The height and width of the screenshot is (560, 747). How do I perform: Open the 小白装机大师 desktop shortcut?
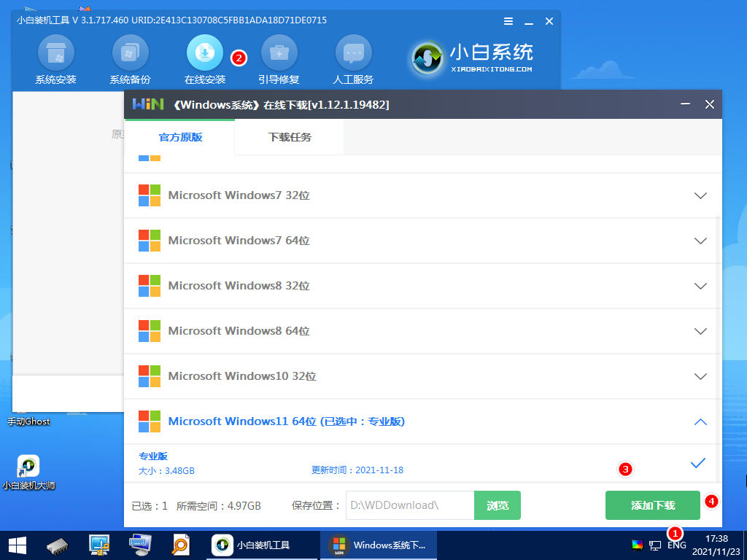pyautogui.click(x=28, y=472)
